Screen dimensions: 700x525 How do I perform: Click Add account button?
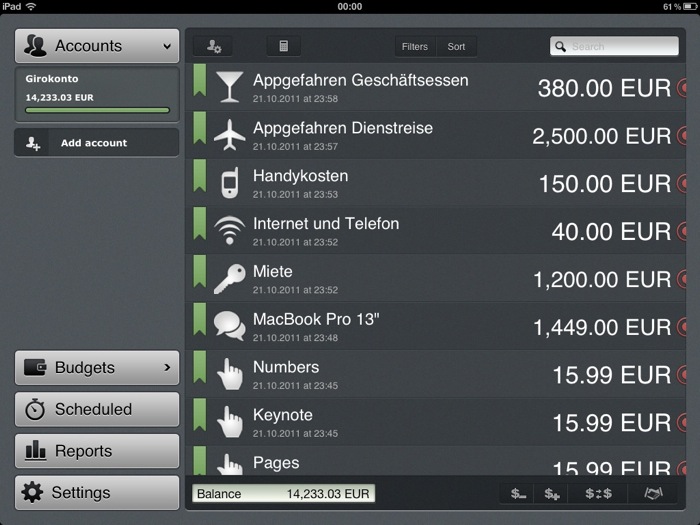click(97, 143)
